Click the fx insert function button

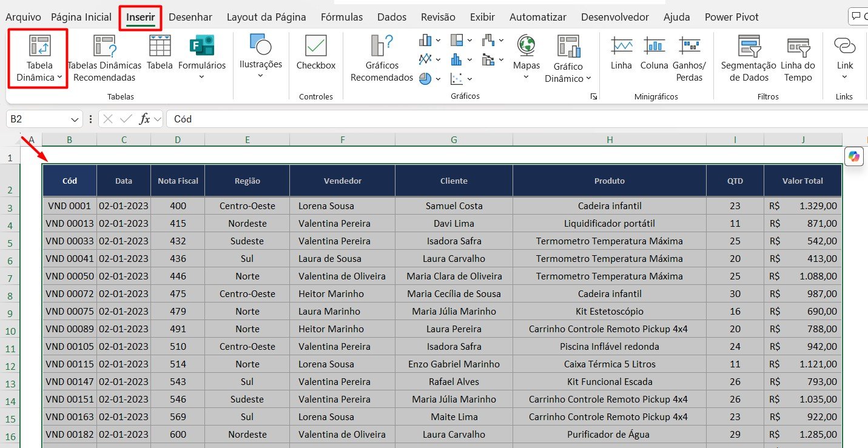pyautogui.click(x=144, y=119)
